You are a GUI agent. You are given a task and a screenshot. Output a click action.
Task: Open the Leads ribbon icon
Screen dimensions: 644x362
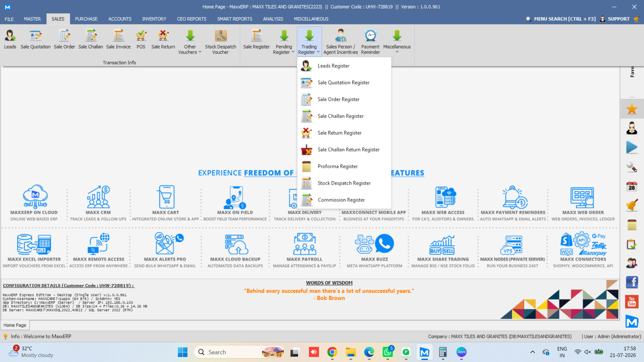click(10, 40)
